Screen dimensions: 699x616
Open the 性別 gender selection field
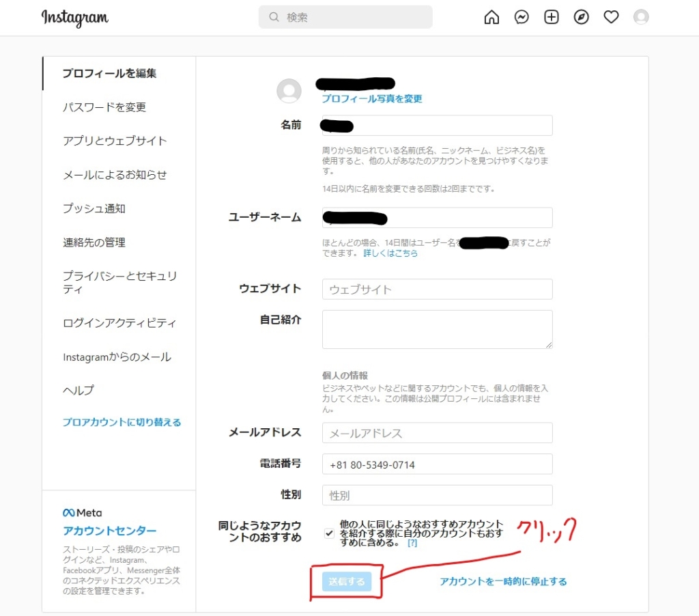click(437, 495)
